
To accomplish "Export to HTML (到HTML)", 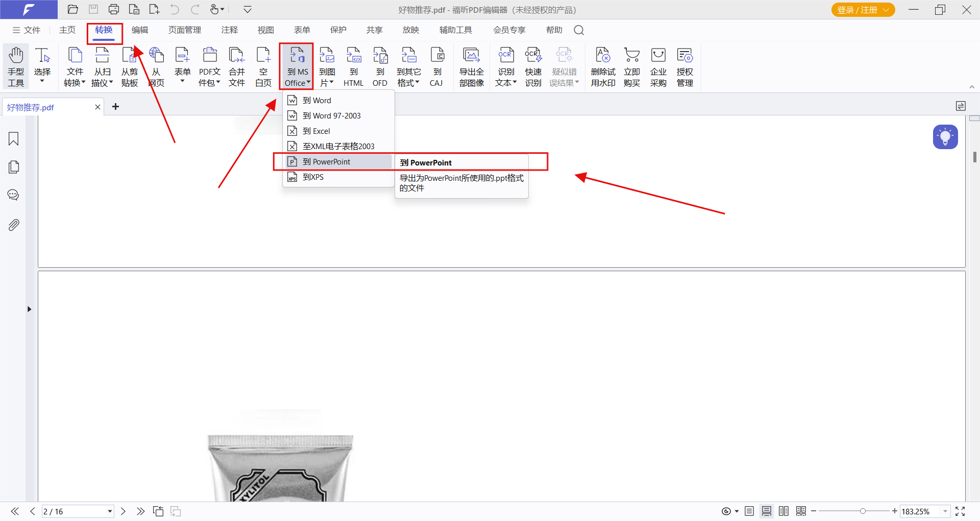I will click(353, 67).
